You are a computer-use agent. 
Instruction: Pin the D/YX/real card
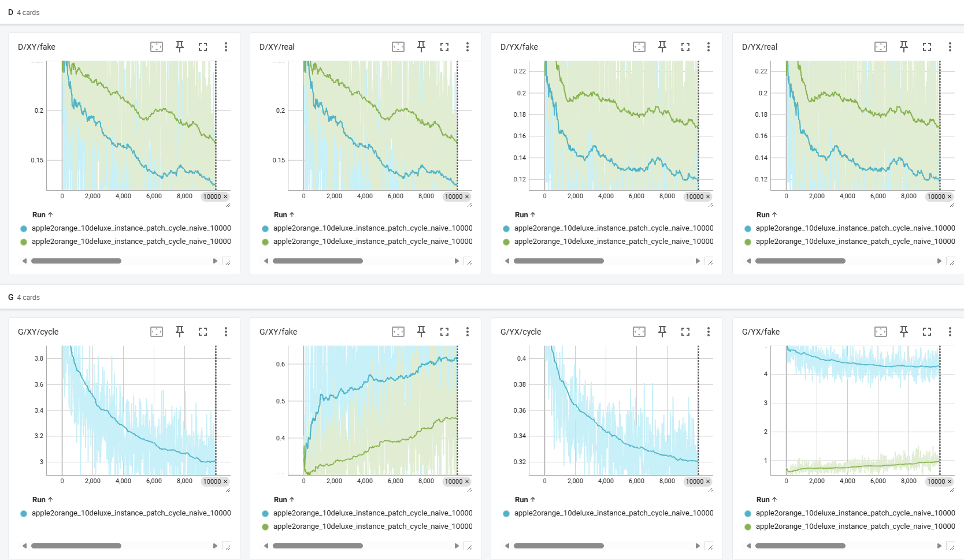pos(904,47)
